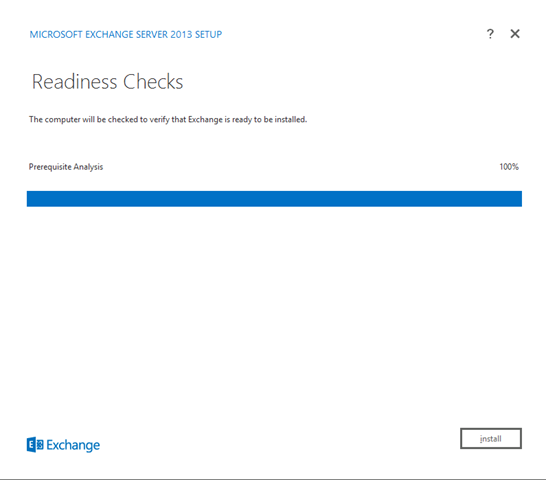Click the Microsoft Exchange Server 2013 Setup title
Screen dimensions: 546x480
[x=126, y=34]
